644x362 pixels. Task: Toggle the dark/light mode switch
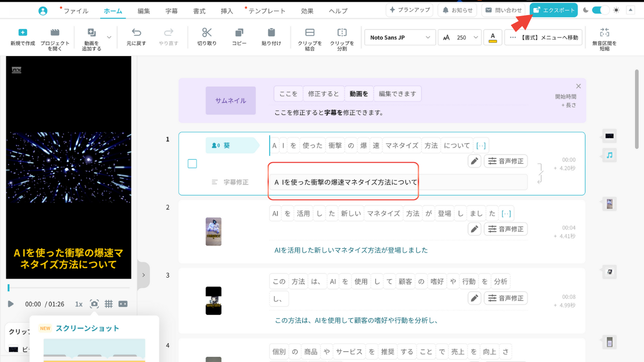600,10
